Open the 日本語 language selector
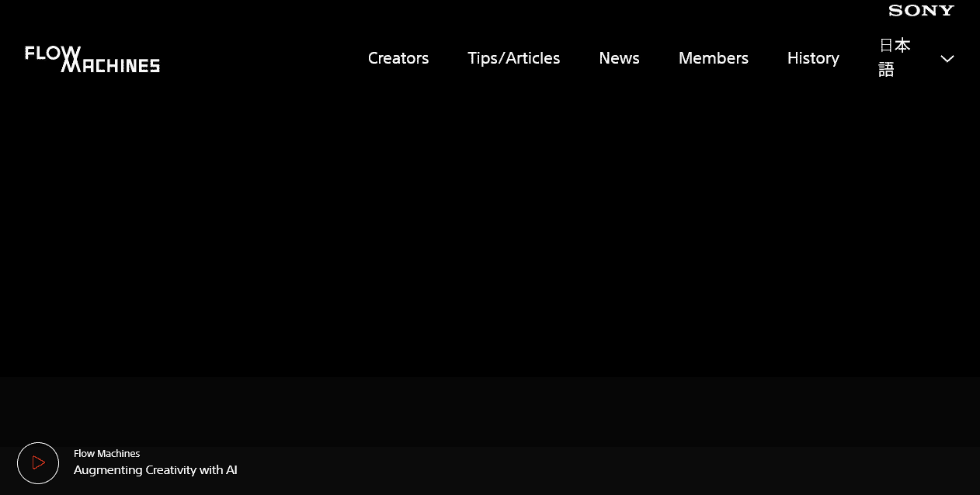The width and height of the screenshot is (980, 495). 895,57
